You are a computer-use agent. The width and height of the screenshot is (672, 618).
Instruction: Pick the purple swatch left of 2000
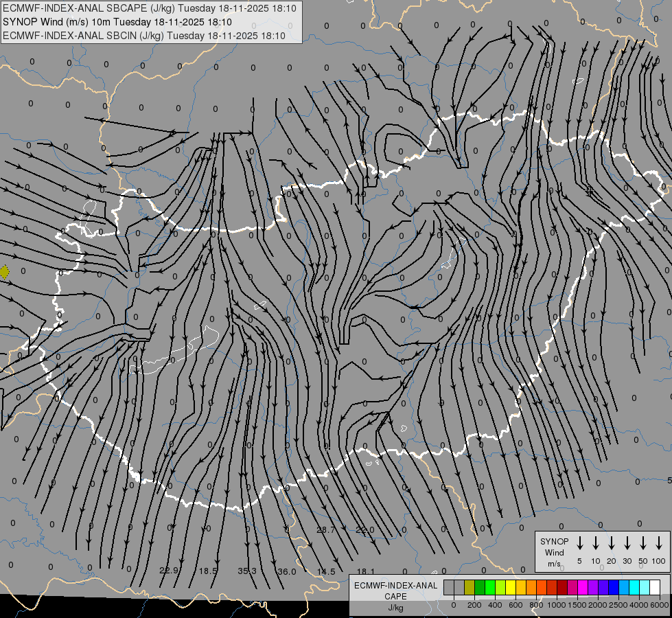[x=594, y=588]
